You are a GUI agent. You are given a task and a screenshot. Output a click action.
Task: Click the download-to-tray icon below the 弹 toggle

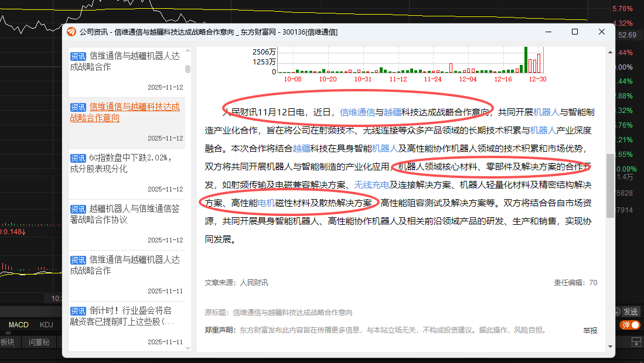click(x=636, y=341)
